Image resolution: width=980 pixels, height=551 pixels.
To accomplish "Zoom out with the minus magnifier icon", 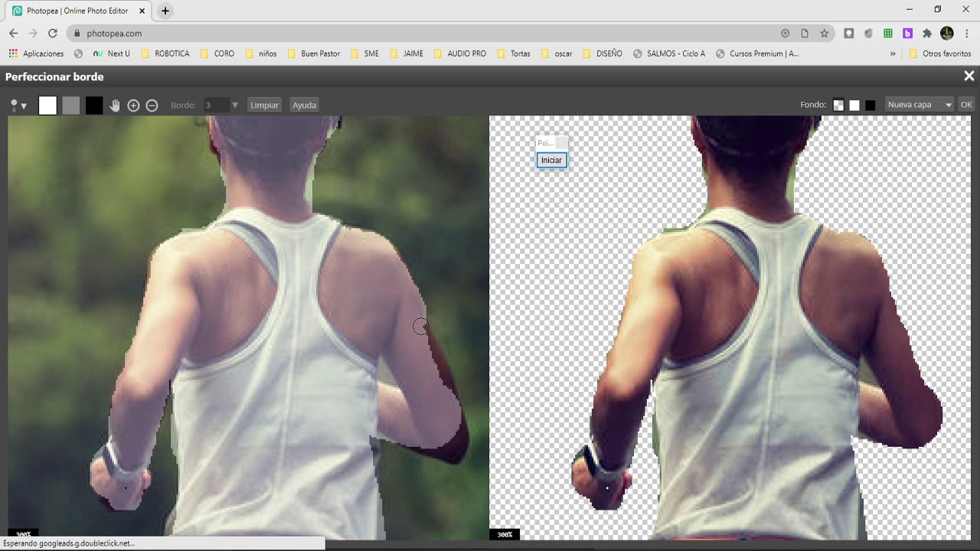I will click(152, 106).
